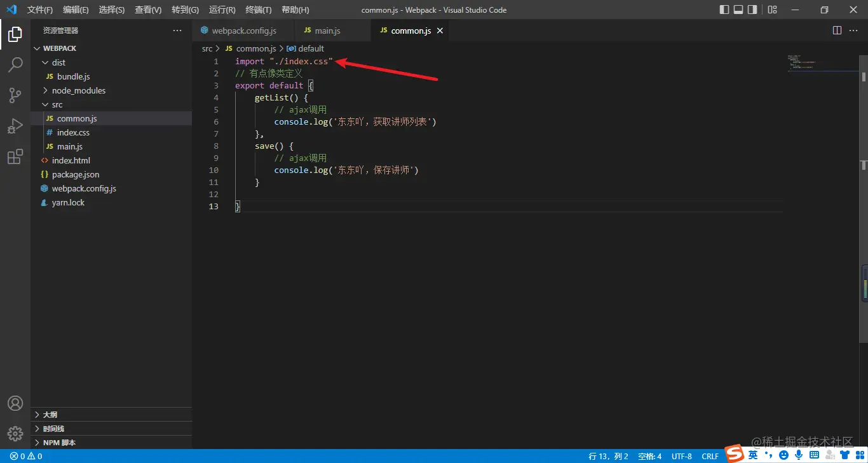Viewport: 868px width, 463px height.
Task: Click Sogou emoji smiley icon
Action: click(x=784, y=455)
